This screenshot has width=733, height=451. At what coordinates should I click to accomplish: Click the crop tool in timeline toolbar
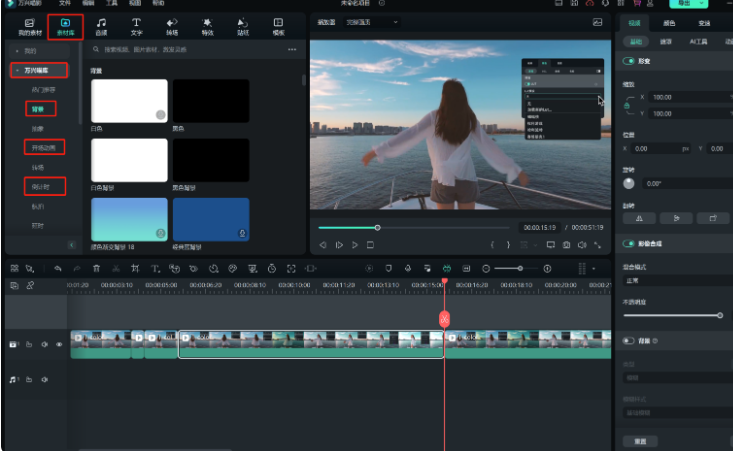pyautogui.click(x=136, y=269)
